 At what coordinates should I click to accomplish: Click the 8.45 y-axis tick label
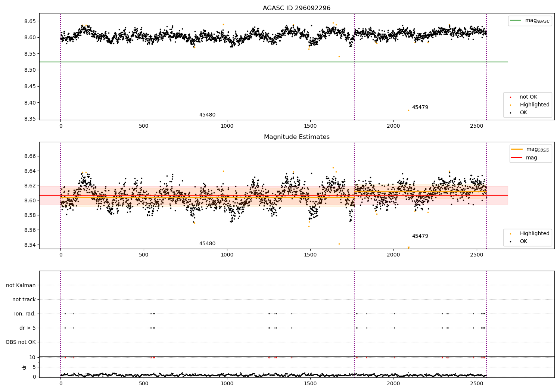click(29, 87)
